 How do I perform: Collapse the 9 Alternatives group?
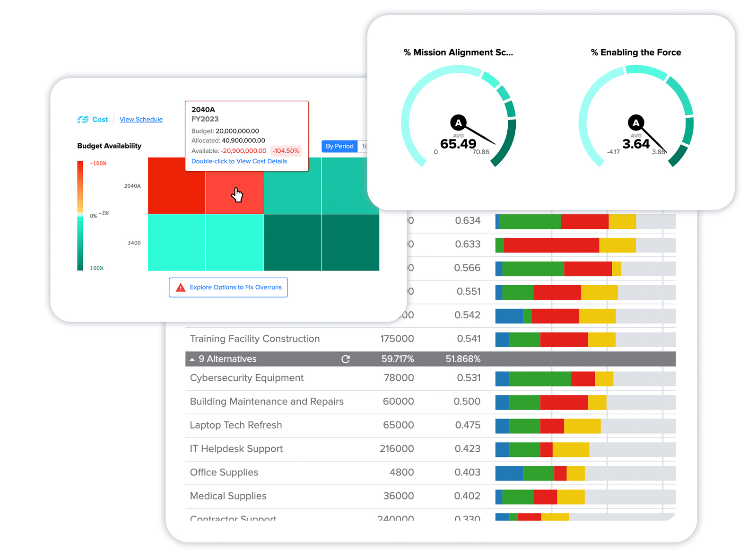(x=192, y=359)
